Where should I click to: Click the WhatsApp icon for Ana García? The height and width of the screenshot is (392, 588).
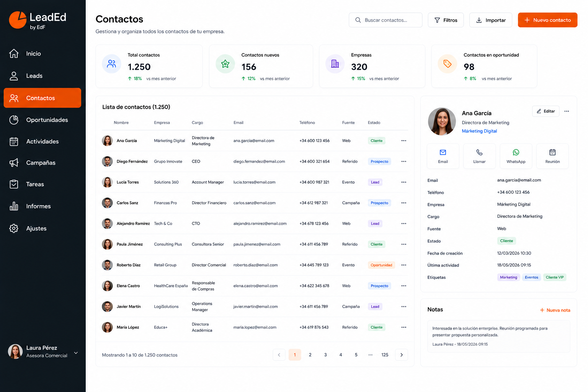pos(516,152)
